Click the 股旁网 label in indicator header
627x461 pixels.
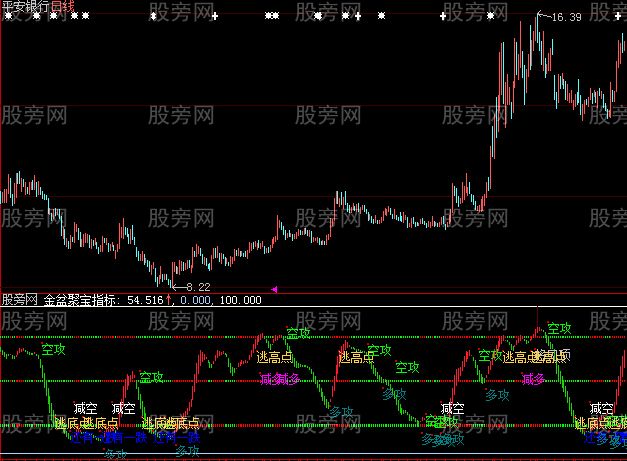click(x=20, y=299)
